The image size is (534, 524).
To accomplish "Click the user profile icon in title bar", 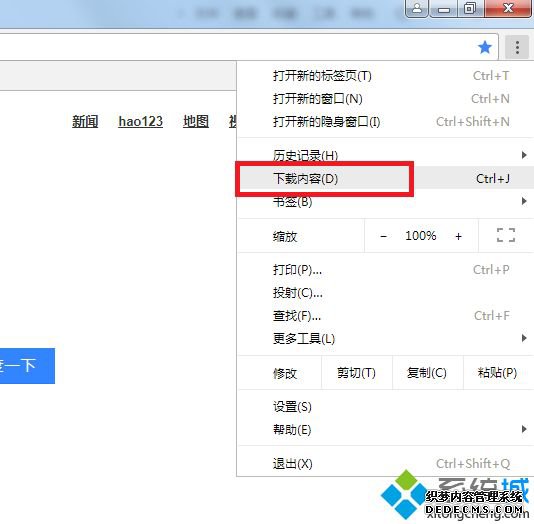I will point(417,8).
